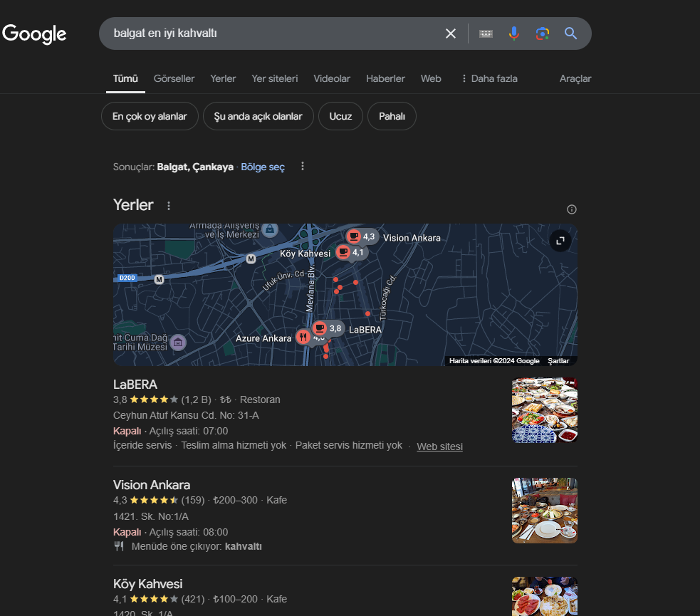Screen dimensions: 700x616
Task: Open LaBERA Web sitesi link
Action: pos(440,447)
